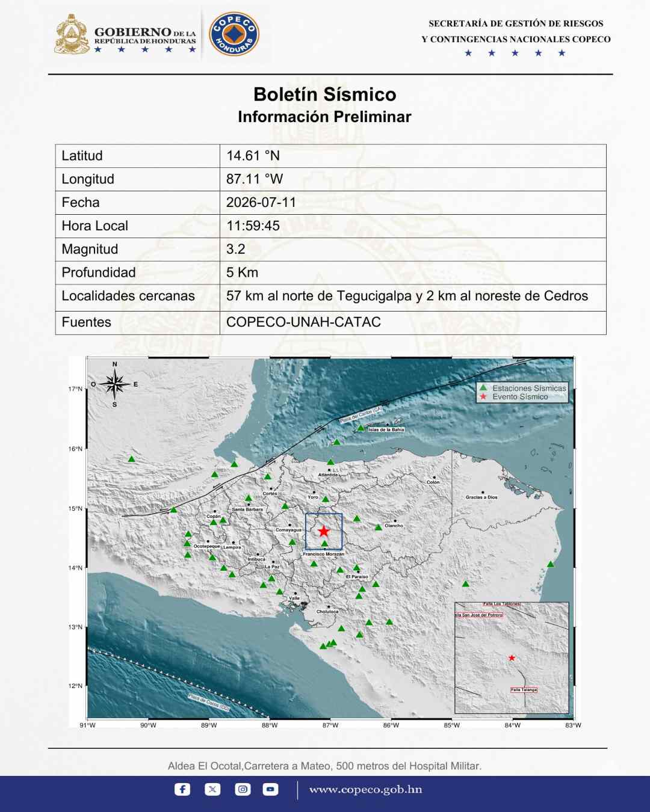
Task: Click the depth value 5 Km
Action: click(x=242, y=272)
